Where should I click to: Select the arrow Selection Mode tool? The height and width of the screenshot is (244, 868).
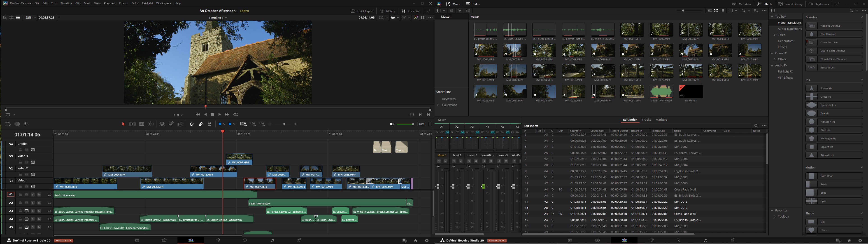point(123,124)
